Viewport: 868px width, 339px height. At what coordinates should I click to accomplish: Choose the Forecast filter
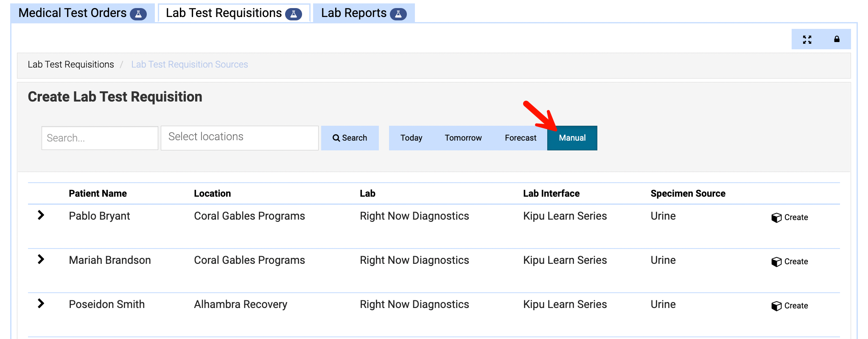520,138
